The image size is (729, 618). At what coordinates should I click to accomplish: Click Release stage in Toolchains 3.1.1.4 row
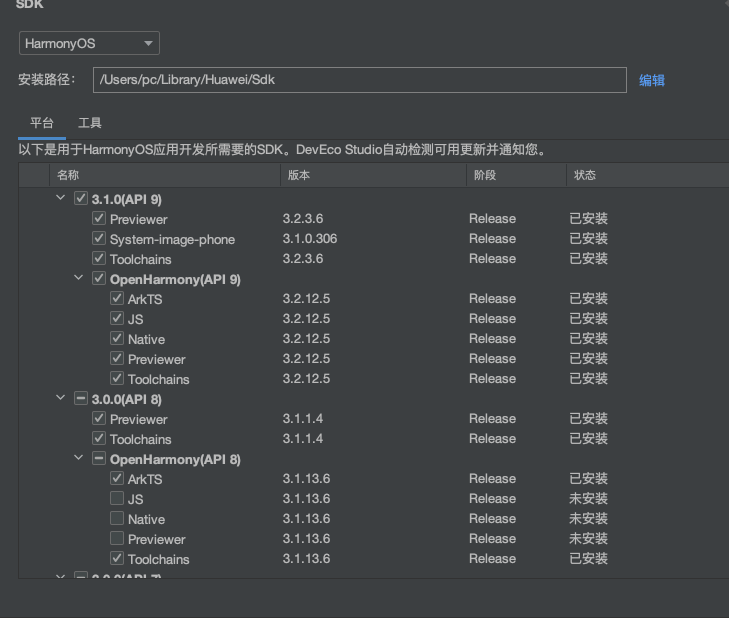pos(492,439)
